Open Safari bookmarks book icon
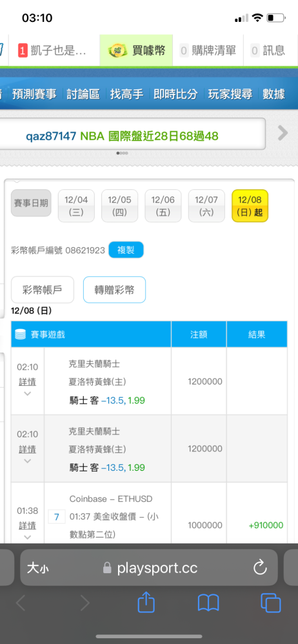Image resolution: width=298 pixels, height=644 pixels. 208,603
